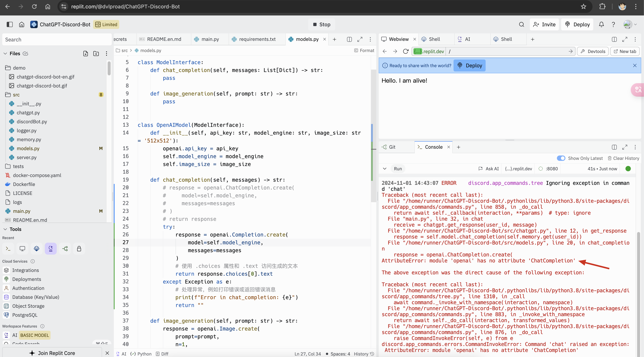Stop the running repl
Image resolution: width=644 pixels, height=357 pixels.
[321, 24]
